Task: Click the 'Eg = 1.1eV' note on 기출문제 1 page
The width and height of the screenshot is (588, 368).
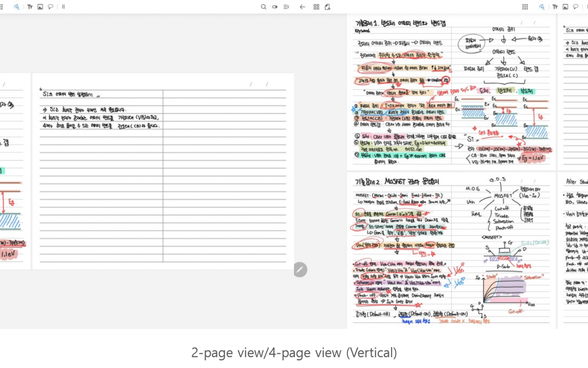Action: point(532,158)
